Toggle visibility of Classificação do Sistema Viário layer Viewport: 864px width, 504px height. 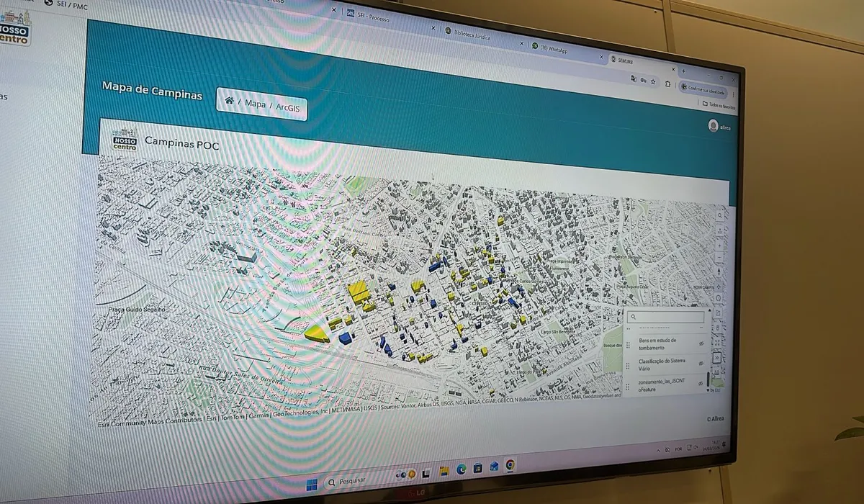click(701, 364)
